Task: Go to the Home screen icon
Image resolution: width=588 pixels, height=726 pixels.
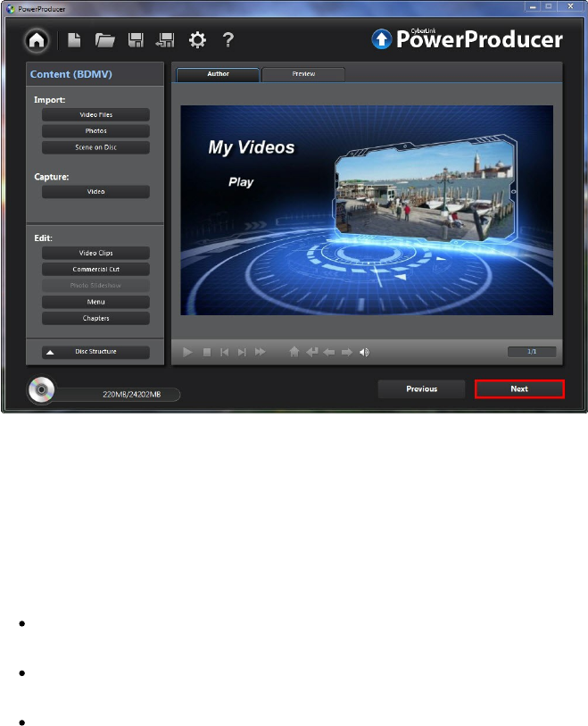Action: coord(37,40)
